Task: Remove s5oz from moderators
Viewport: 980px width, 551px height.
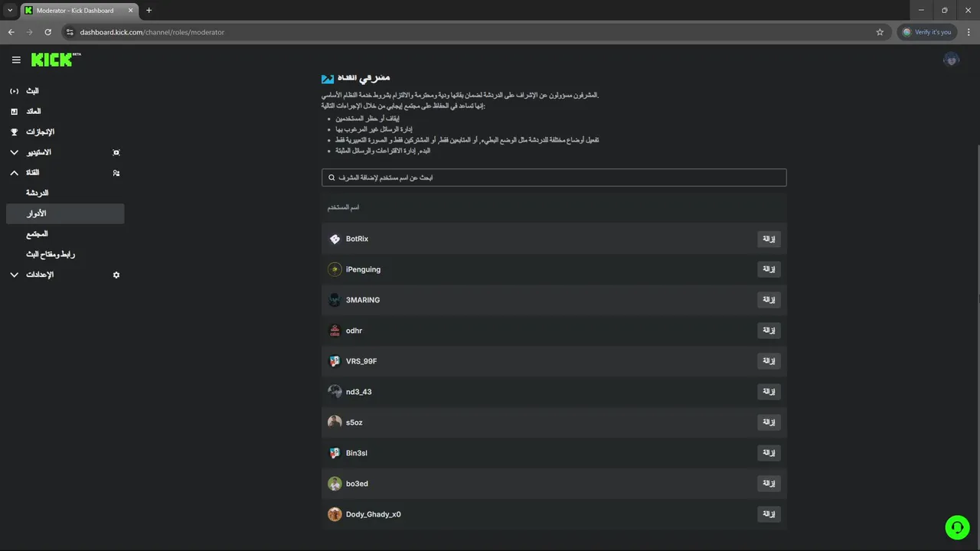Action: pos(769,422)
